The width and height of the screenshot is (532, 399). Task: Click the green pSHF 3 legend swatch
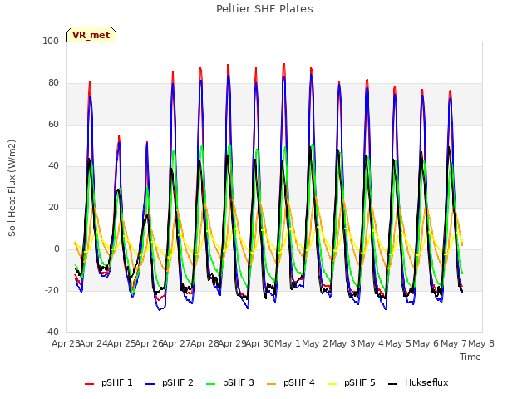[210, 384]
